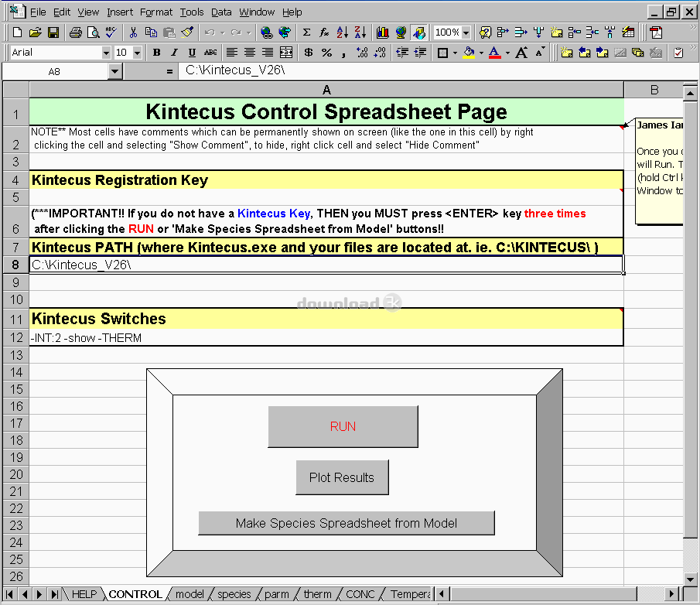This screenshot has width=700, height=605.
Task: Click the RUN button
Action: coord(343,426)
